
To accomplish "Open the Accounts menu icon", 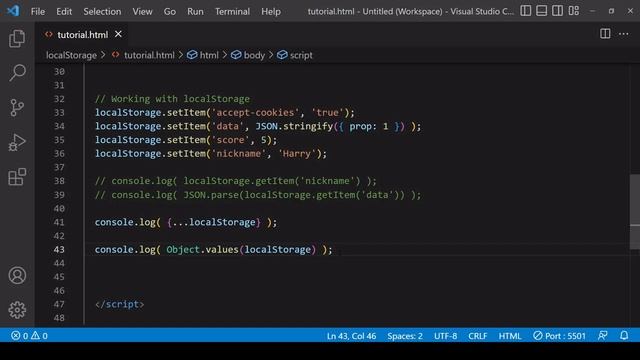I will coord(17,276).
